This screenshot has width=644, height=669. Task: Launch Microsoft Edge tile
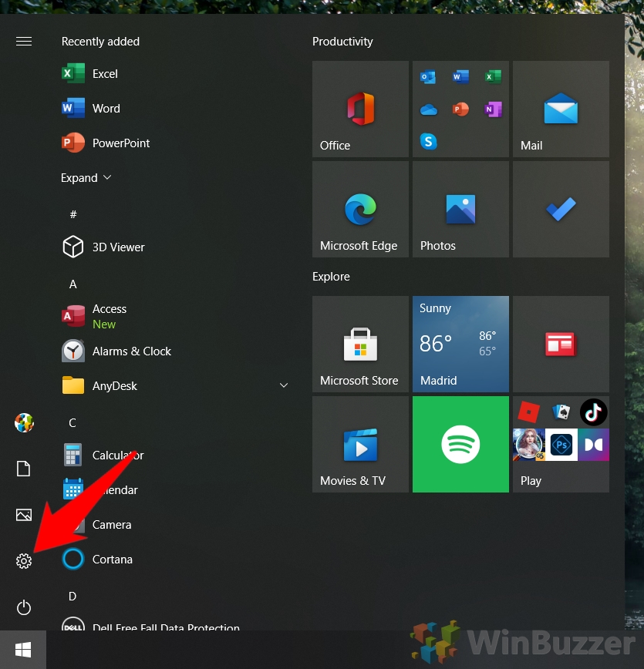point(360,209)
